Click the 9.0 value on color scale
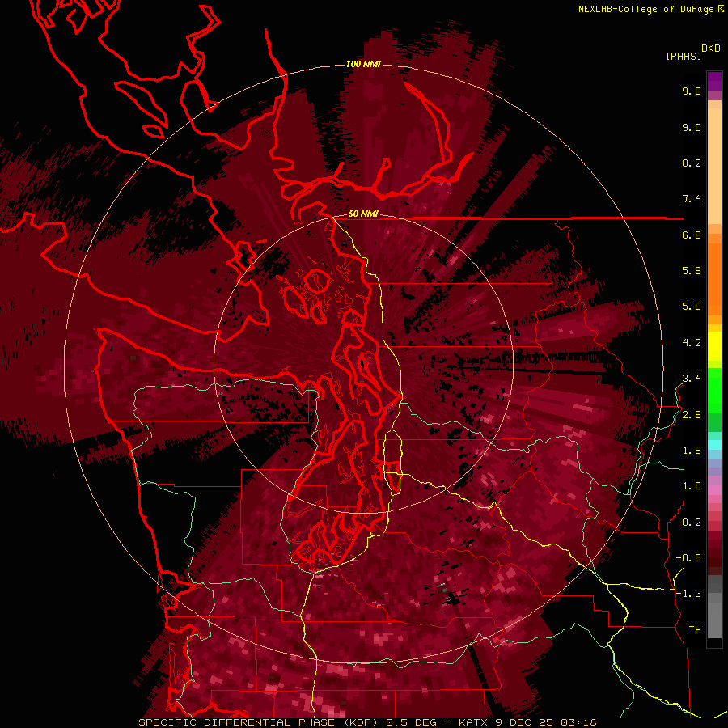This screenshot has height=728, width=728. coord(692,127)
